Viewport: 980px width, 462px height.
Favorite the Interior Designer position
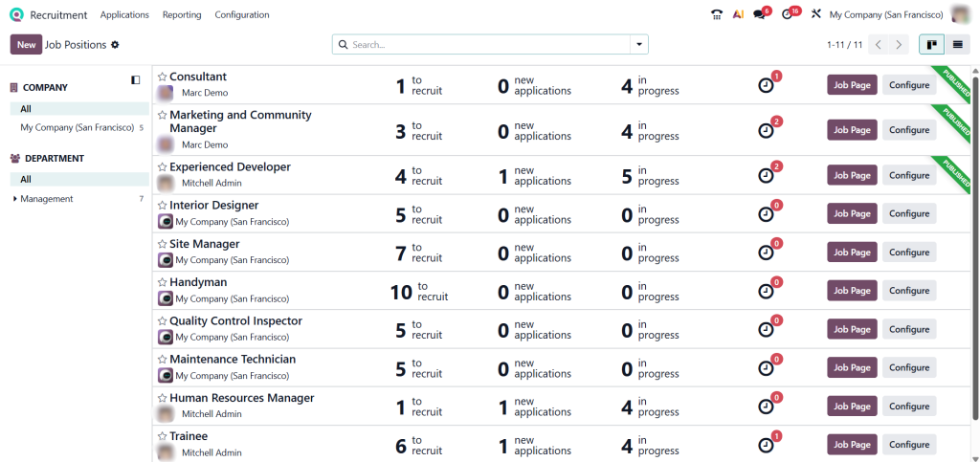[x=163, y=206]
